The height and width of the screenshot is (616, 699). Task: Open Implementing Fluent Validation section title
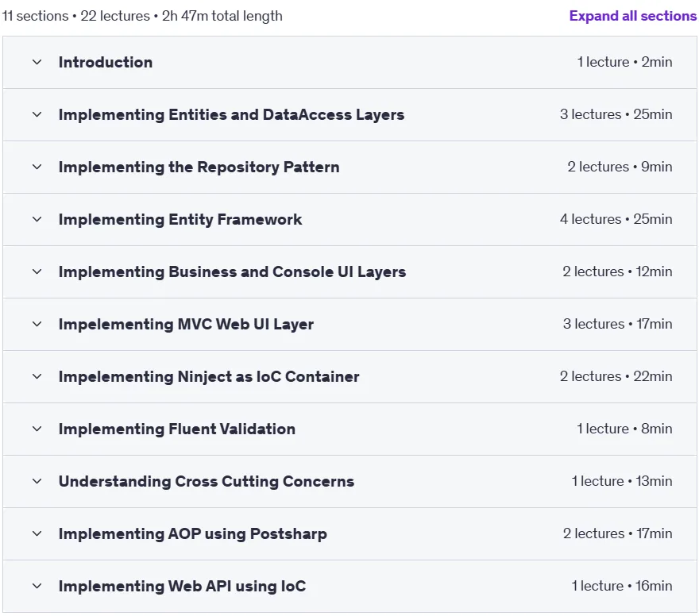(177, 429)
